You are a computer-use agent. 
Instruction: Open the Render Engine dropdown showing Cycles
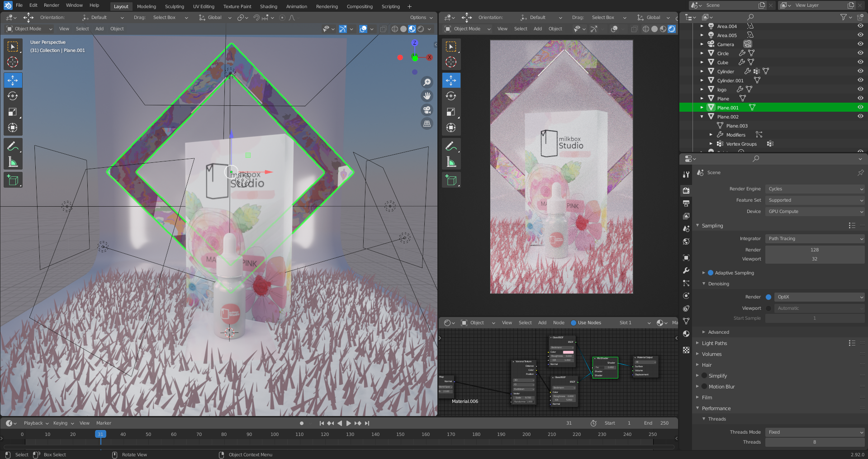[815, 189]
